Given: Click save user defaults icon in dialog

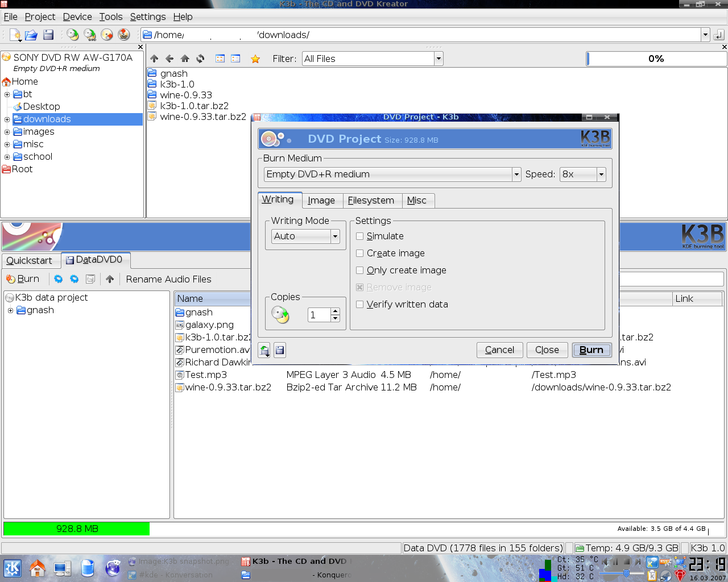Looking at the screenshot, I should [x=280, y=350].
